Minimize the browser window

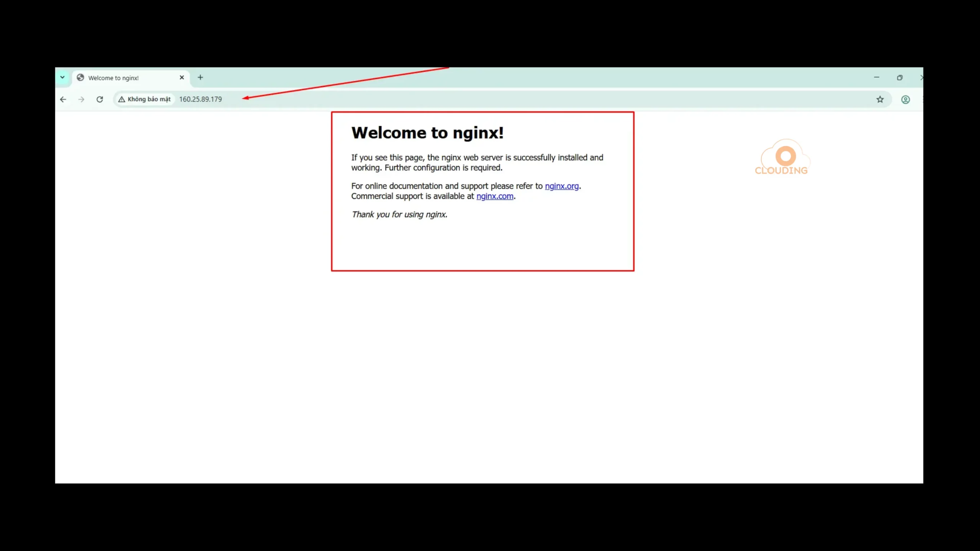(877, 77)
